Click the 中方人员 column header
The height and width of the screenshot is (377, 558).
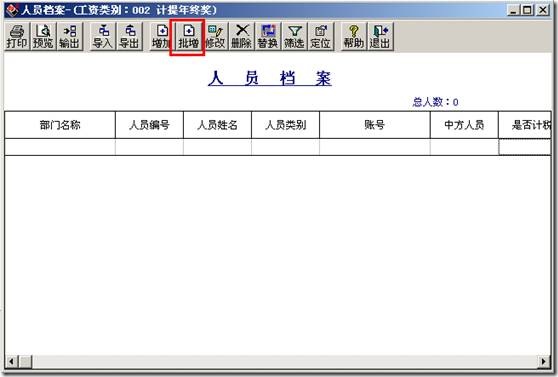click(x=464, y=125)
